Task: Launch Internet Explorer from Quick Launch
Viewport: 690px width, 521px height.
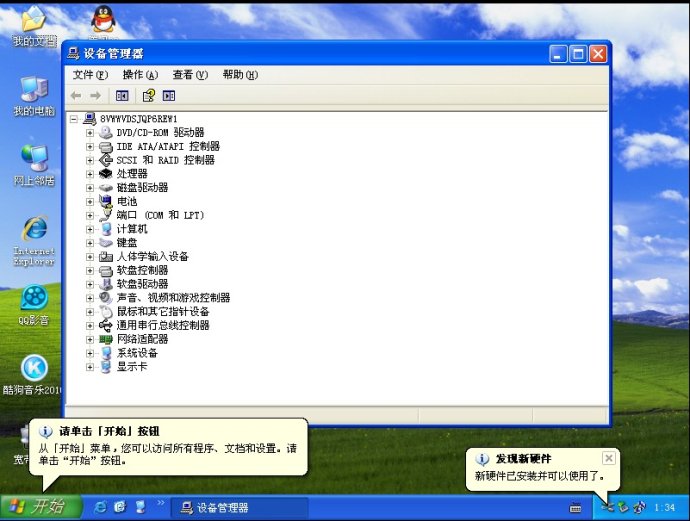Action: pos(101,507)
